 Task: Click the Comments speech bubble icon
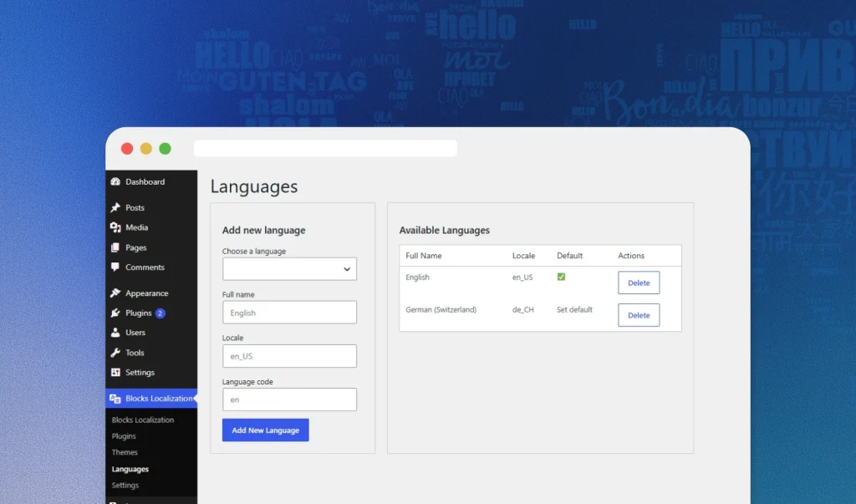(115, 267)
